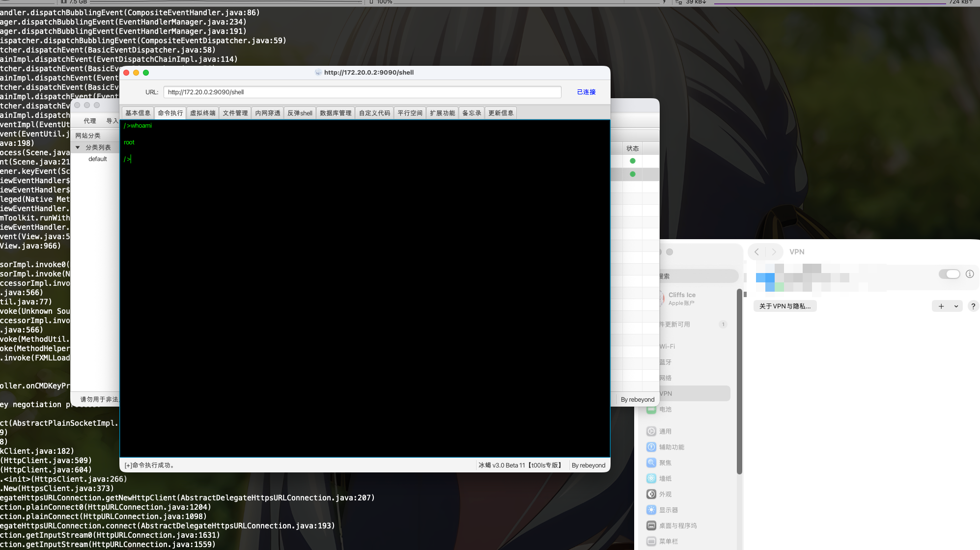This screenshot has width=980, height=550.
Task: Toggle the VPN connection switch
Action: pyautogui.click(x=949, y=274)
